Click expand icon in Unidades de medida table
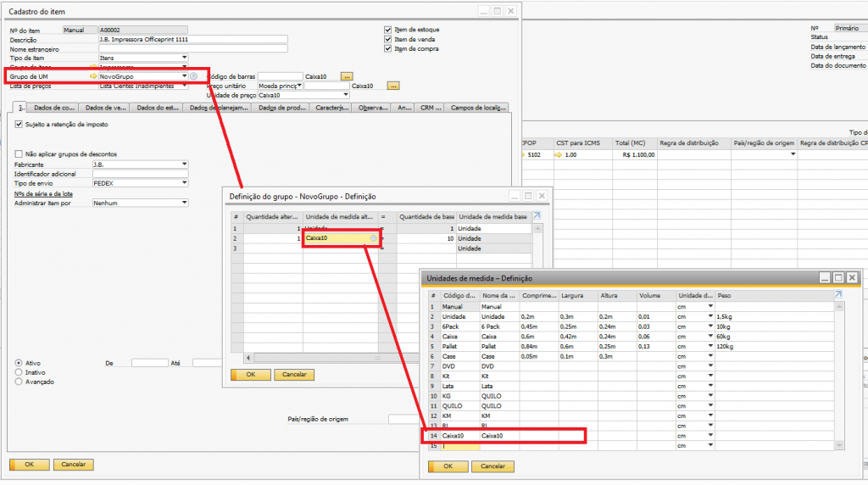 coord(838,295)
